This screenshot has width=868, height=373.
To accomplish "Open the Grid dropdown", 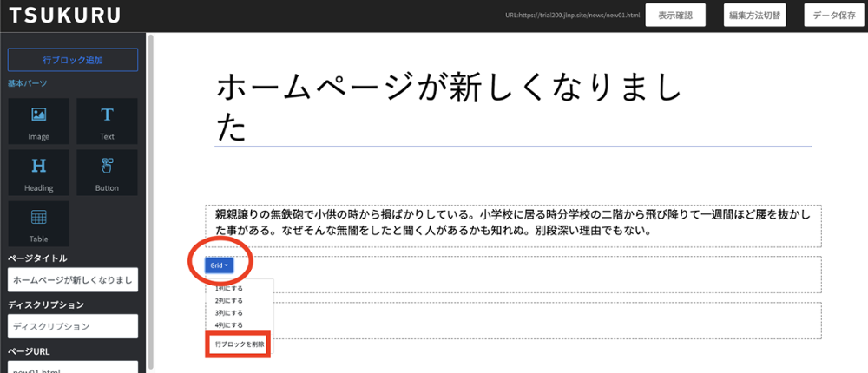I will [219, 265].
